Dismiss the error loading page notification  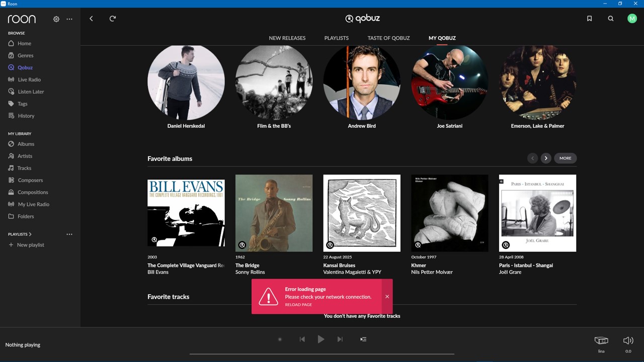click(x=387, y=297)
